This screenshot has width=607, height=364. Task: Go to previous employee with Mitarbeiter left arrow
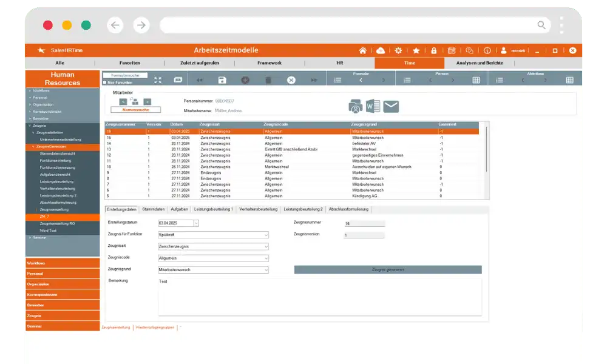123,102
